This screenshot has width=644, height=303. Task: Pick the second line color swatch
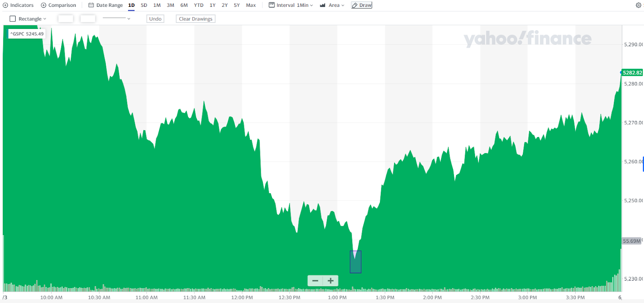point(88,18)
